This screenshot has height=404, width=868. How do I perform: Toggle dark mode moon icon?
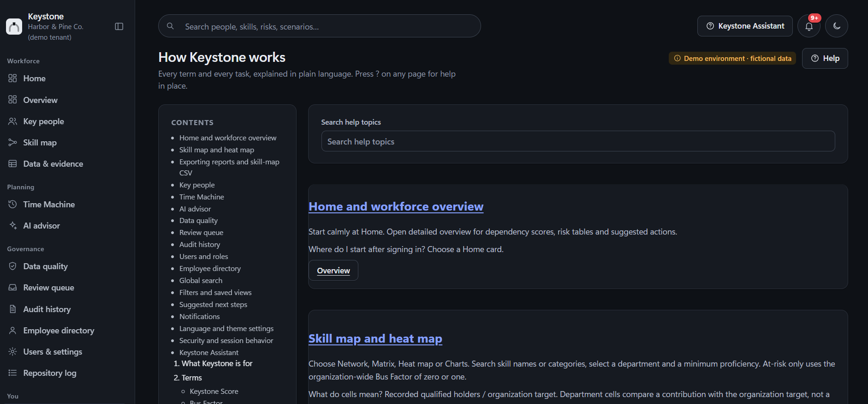point(837,26)
